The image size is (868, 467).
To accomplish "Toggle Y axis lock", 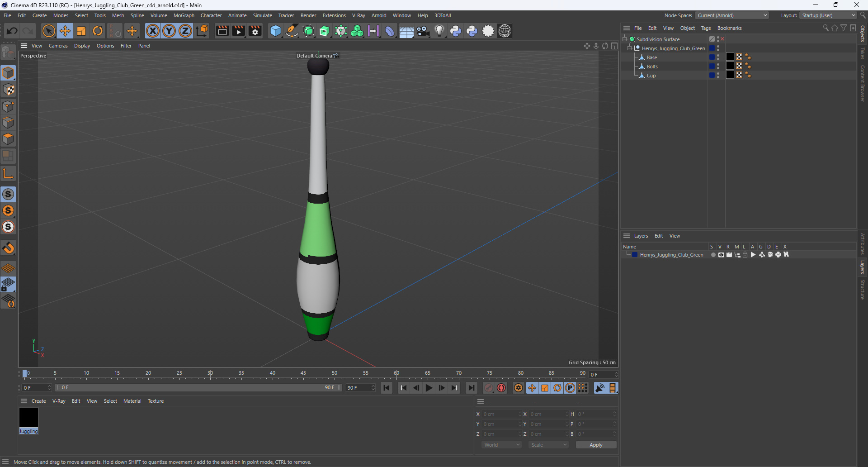I will 169,31.
